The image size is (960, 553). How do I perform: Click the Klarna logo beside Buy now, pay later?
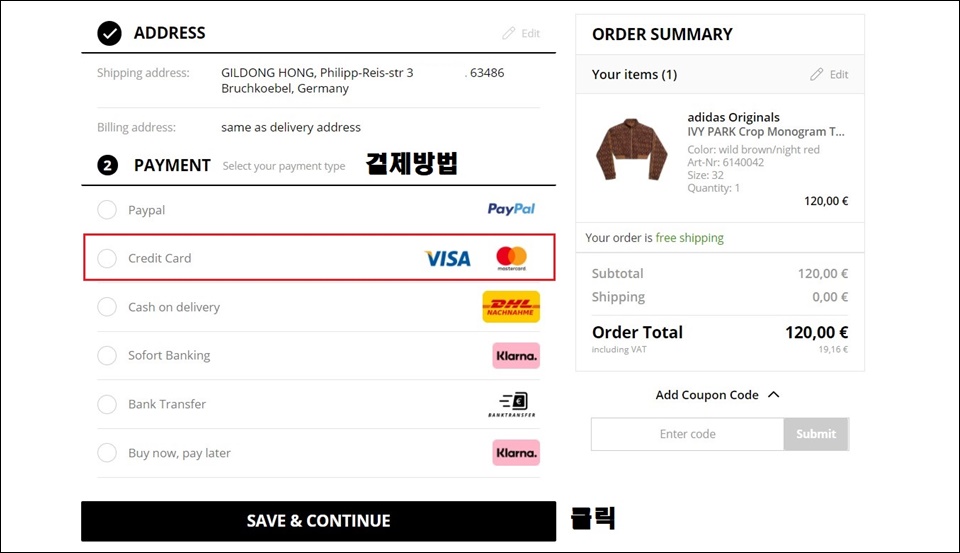pos(516,453)
